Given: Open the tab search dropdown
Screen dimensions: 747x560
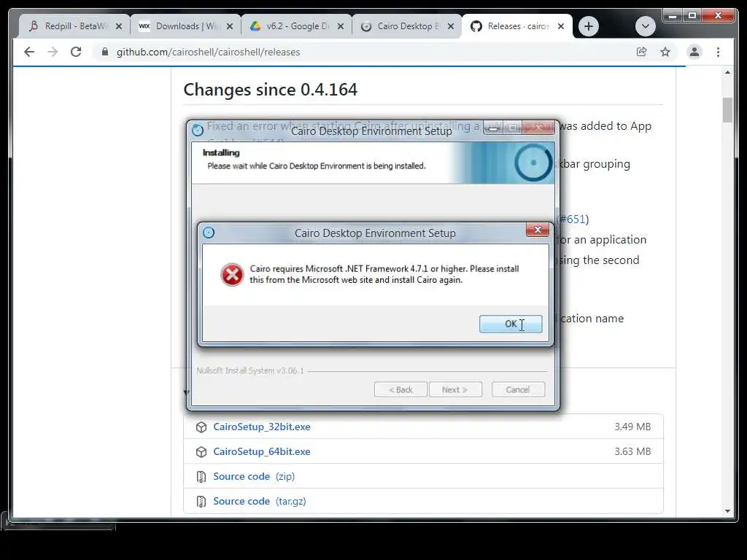Looking at the screenshot, I should point(646,26).
